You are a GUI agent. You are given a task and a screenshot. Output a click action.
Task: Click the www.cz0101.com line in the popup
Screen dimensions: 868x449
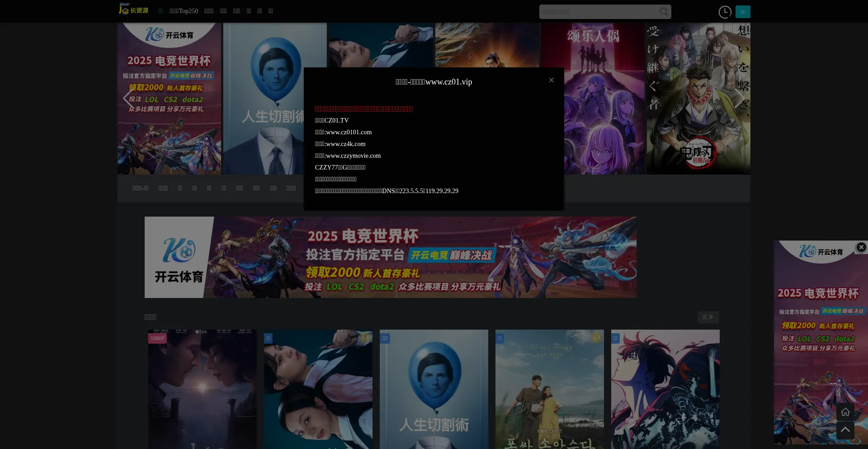click(x=343, y=132)
